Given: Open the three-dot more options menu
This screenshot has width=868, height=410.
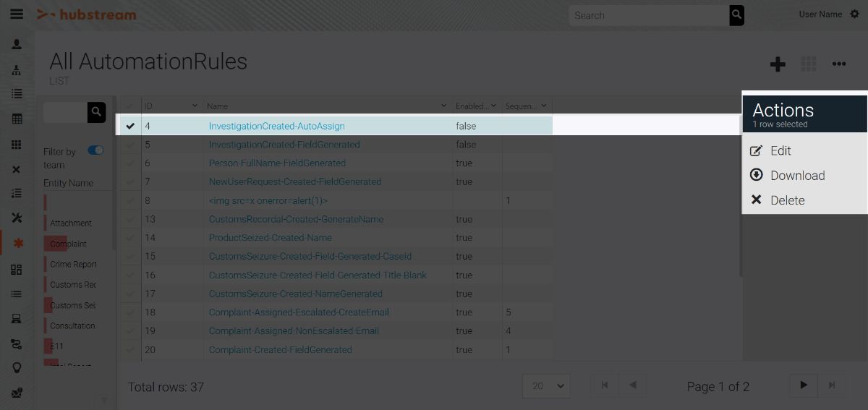Looking at the screenshot, I should [839, 64].
